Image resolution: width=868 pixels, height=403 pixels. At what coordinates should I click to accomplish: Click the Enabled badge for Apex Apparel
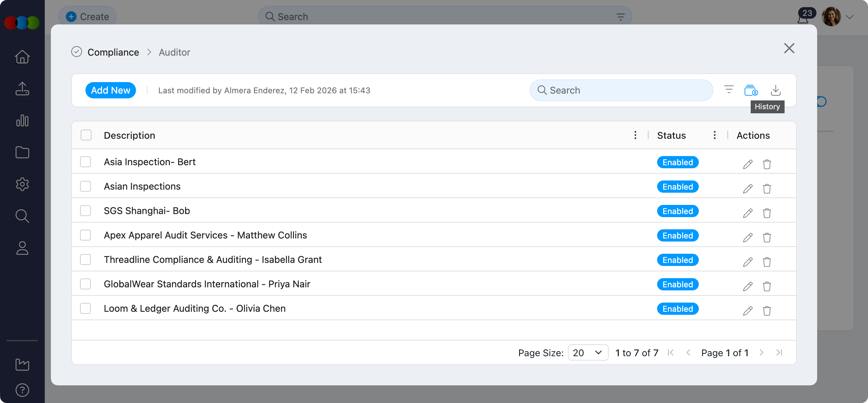click(677, 235)
